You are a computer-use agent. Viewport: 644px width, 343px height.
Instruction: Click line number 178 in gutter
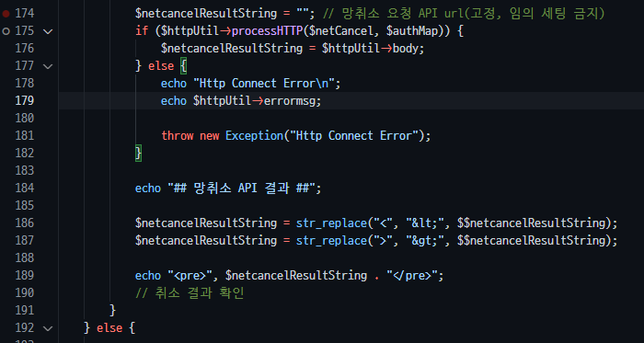point(25,84)
